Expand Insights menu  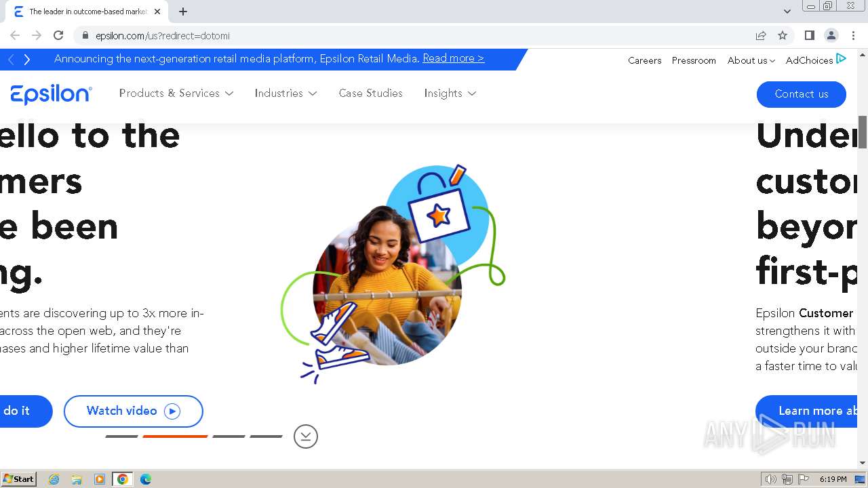[x=450, y=94]
